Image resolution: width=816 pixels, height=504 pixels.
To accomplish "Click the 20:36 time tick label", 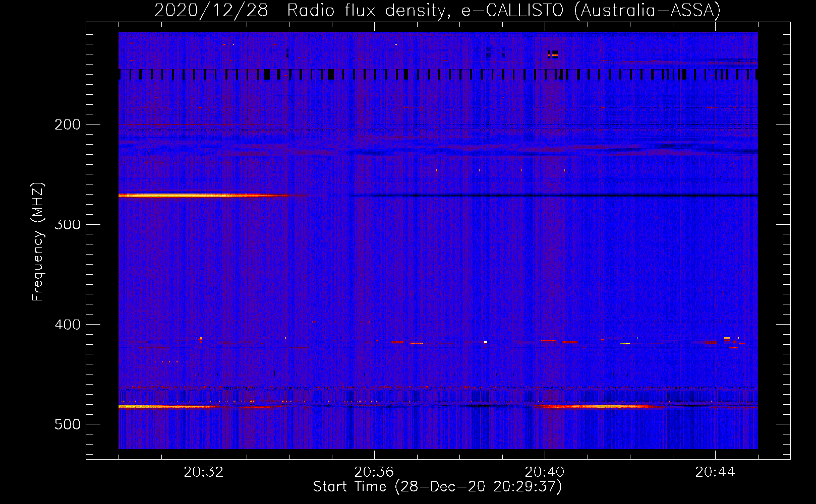I will pyautogui.click(x=374, y=472).
